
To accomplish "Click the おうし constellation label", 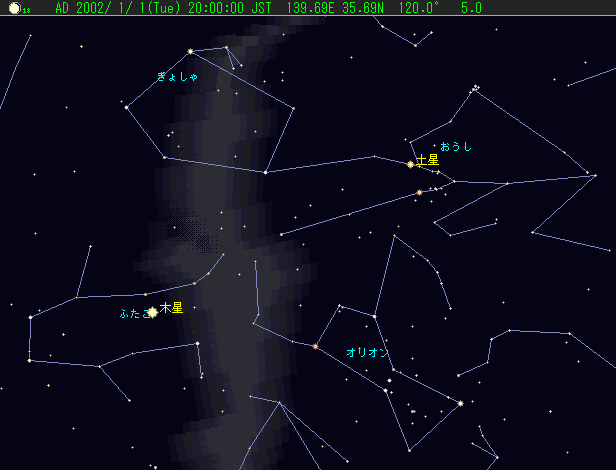I will pyautogui.click(x=456, y=147).
